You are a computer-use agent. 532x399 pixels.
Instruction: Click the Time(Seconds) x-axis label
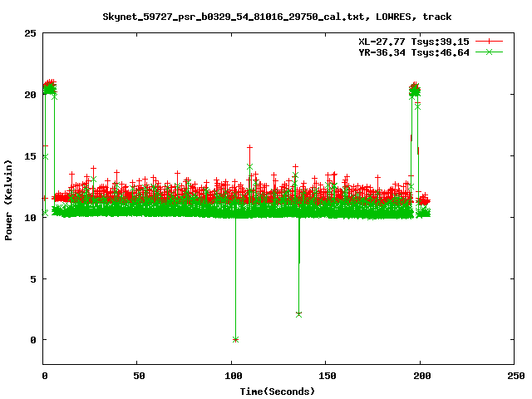coord(277,392)
